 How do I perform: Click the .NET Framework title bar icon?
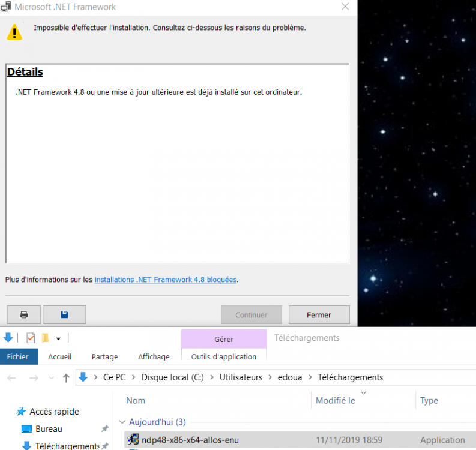click(6, 7)
